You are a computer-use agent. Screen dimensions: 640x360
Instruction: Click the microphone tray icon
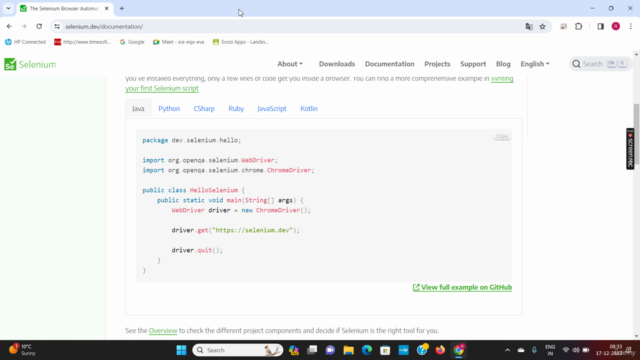pyautogui.click(x=534, y=350)
